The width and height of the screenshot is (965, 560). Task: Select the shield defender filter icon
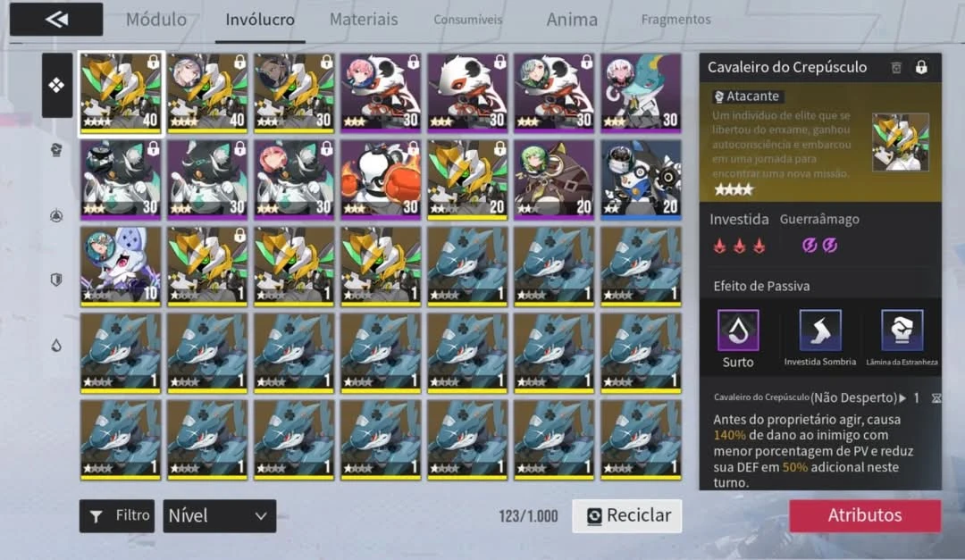click(56, 280)
